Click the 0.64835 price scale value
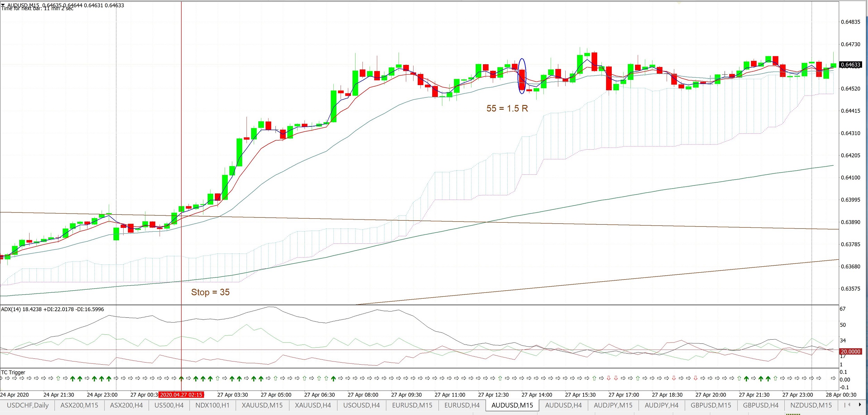Viewport: 868px width, 415px height. [x=850, y=22]
